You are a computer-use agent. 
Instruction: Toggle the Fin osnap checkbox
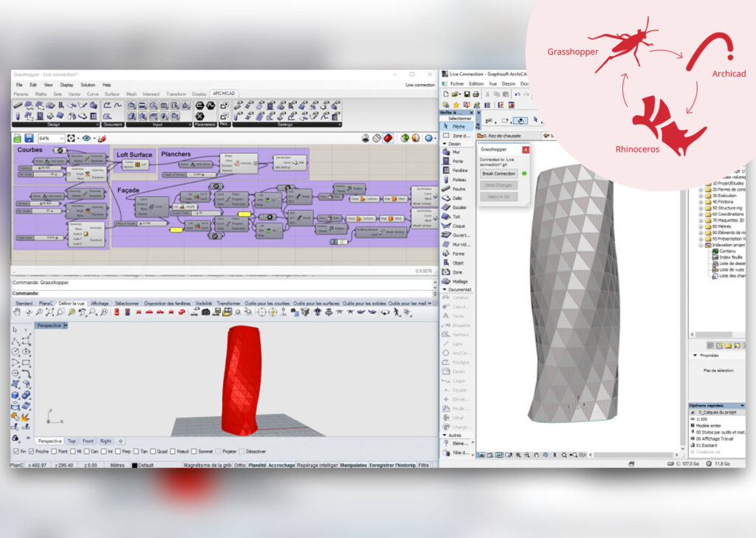16,452
